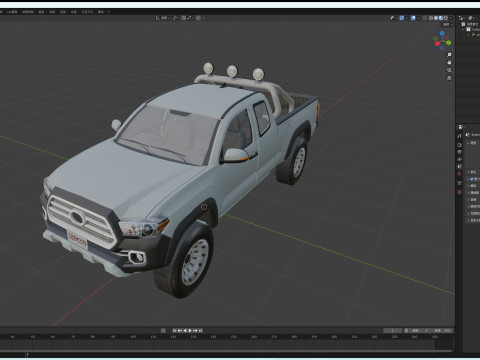Toggle preview range clock icon
The width and height of the screenshot is (480, 360).
click(406, 330)
